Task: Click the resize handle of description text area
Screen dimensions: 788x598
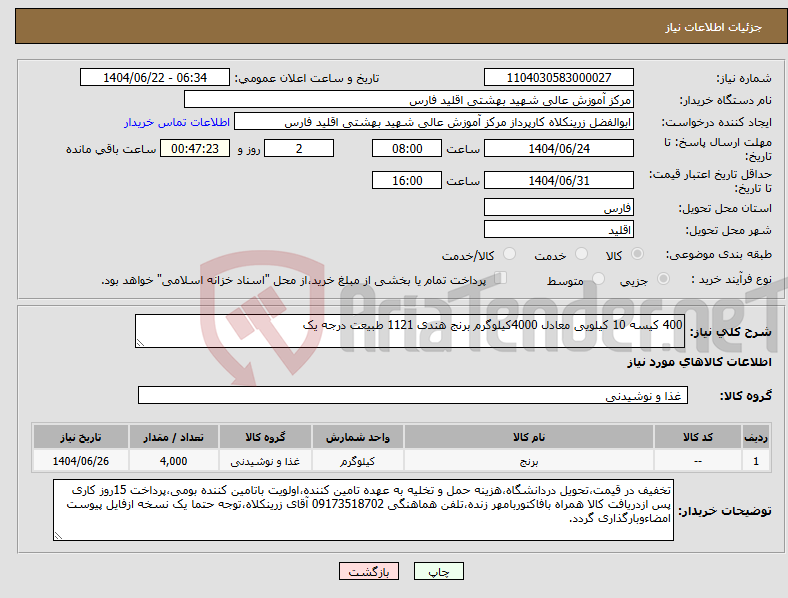Action: (x=140, y=343)
